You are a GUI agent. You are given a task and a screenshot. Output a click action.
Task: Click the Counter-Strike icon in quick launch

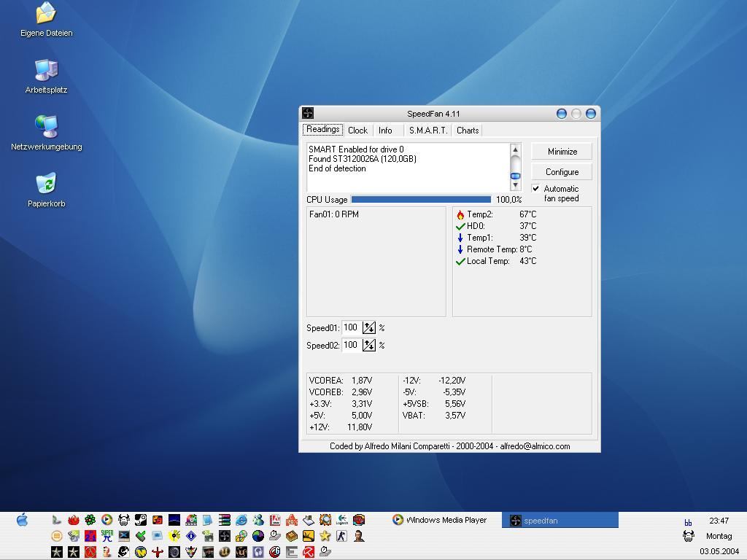click(341, 536)
